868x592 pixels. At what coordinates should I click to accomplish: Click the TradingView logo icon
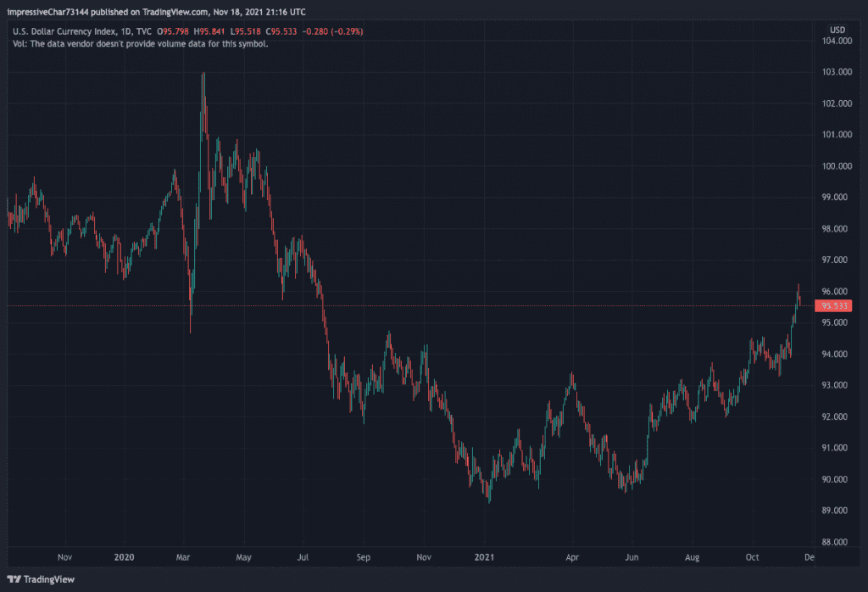14,578
